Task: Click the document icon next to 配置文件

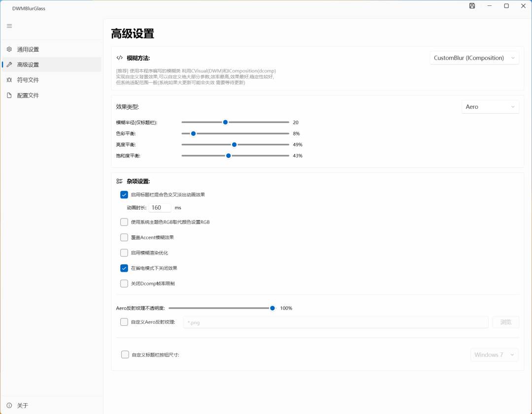Action: click(8, 95)
